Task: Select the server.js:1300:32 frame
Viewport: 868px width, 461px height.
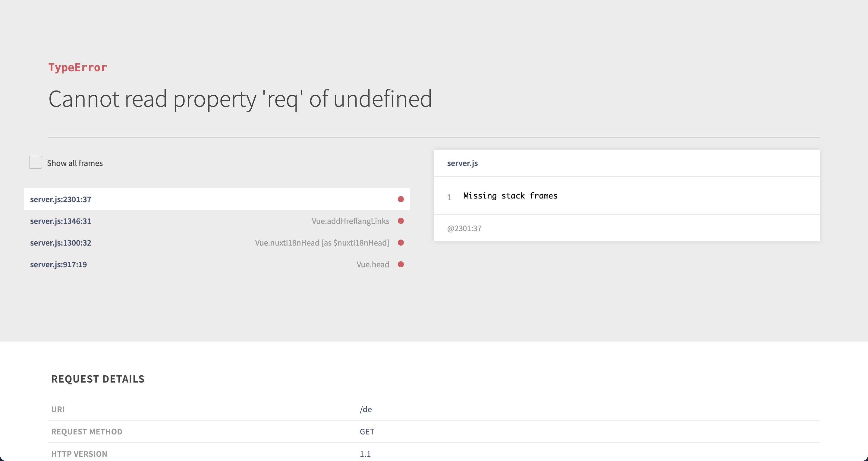Action: click(217, 243)
